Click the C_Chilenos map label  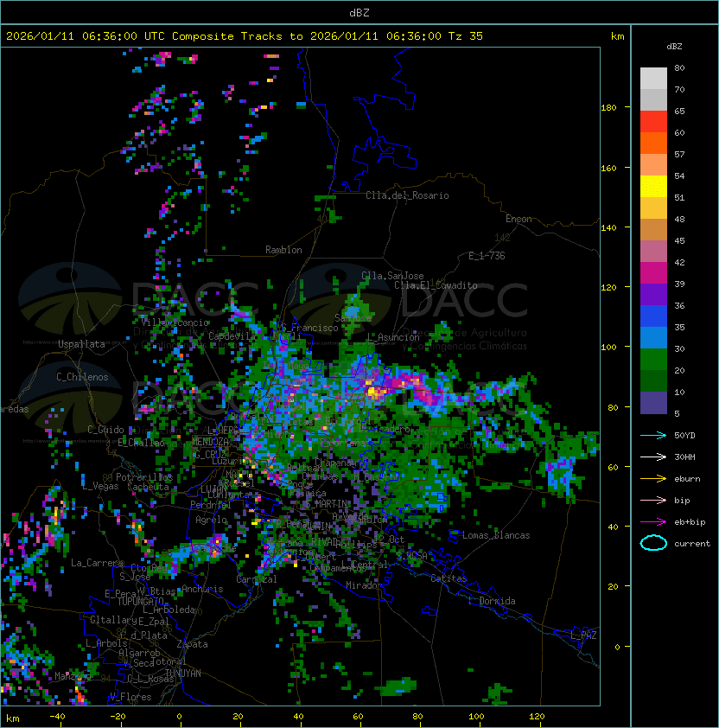(82, 377)
